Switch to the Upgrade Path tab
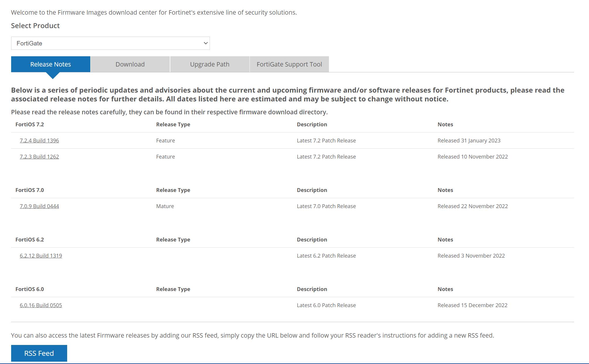Viewport: 589px width, 364px height. (x=210, y=64)
